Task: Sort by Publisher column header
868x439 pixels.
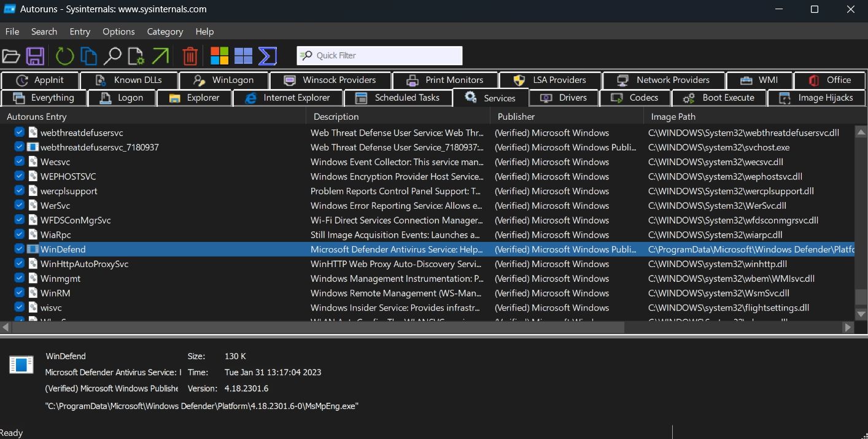Action: [x=567, y=117]
